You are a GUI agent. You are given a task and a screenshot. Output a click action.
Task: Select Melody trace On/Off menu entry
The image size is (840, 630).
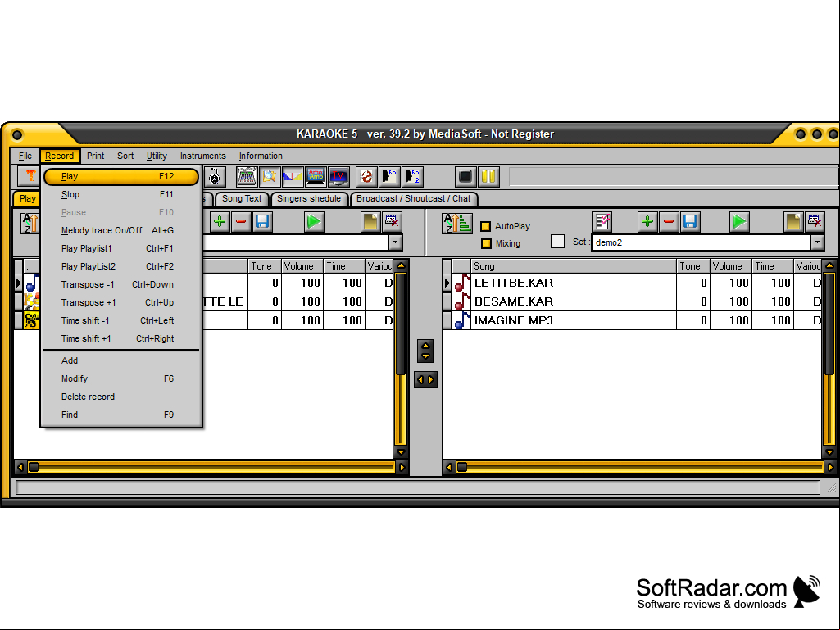pyautogui.click(x=121, y=230)
